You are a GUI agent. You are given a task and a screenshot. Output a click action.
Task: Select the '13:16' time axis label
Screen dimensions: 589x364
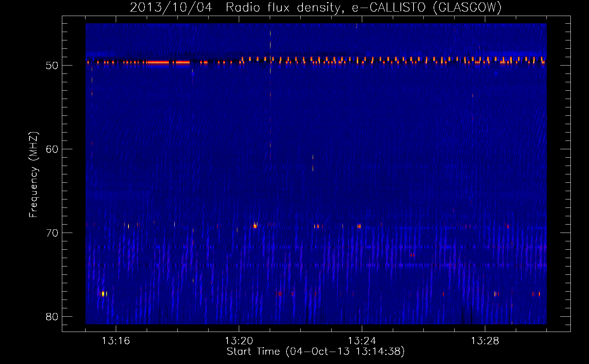pyautogui.click(x=116, y=341)
